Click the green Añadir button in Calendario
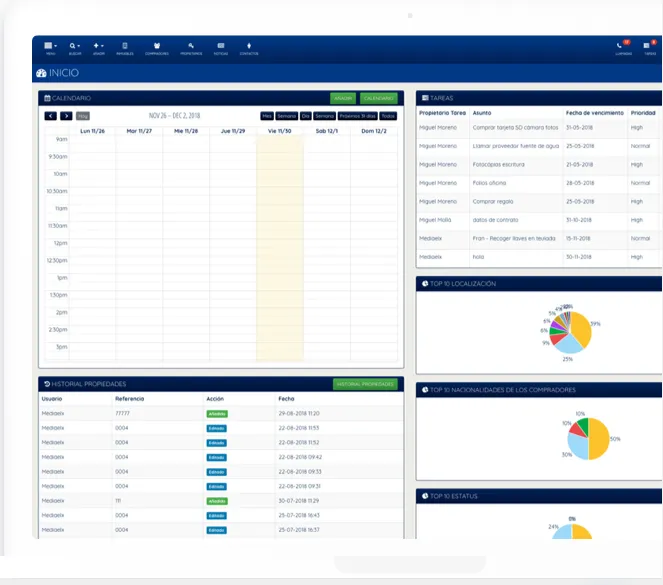This screenshot has width=663, height=585. pyautogui.click(x=343, y=98)
